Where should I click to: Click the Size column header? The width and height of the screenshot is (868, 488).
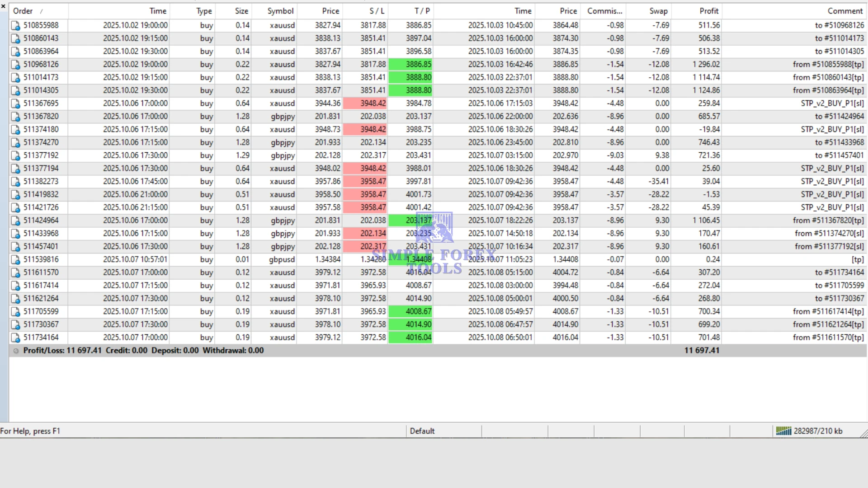(241, 11)
